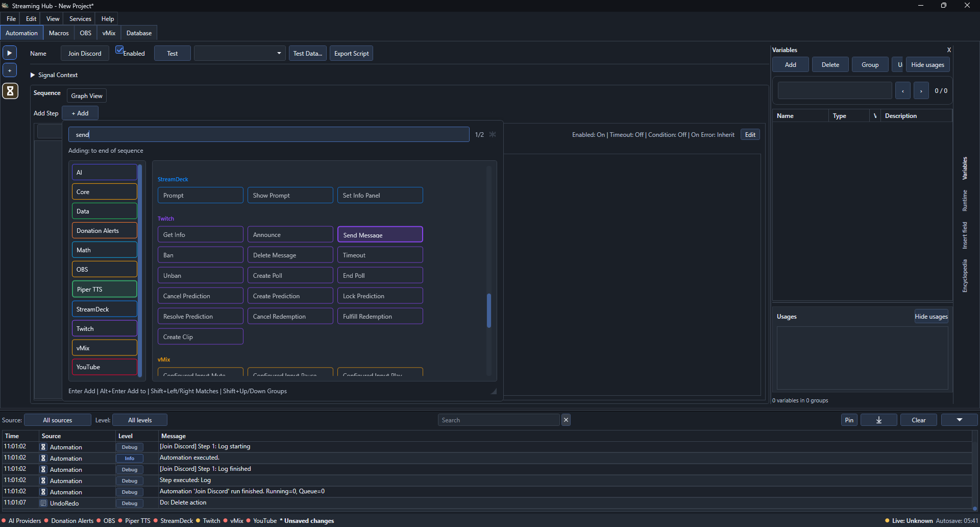
Task: Toggle the Enabled checkbox
Action: coord(119,50)
